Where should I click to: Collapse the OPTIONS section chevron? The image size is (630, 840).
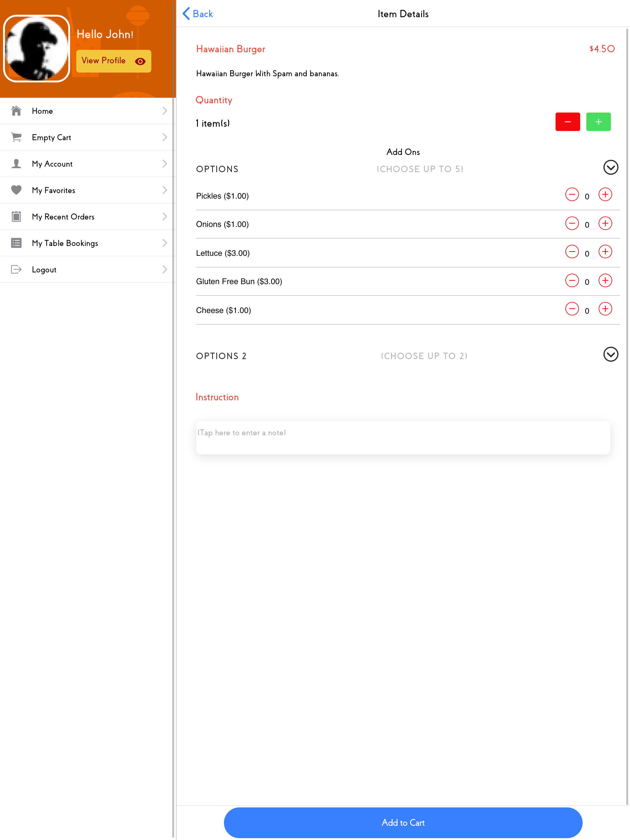(611, 168)
